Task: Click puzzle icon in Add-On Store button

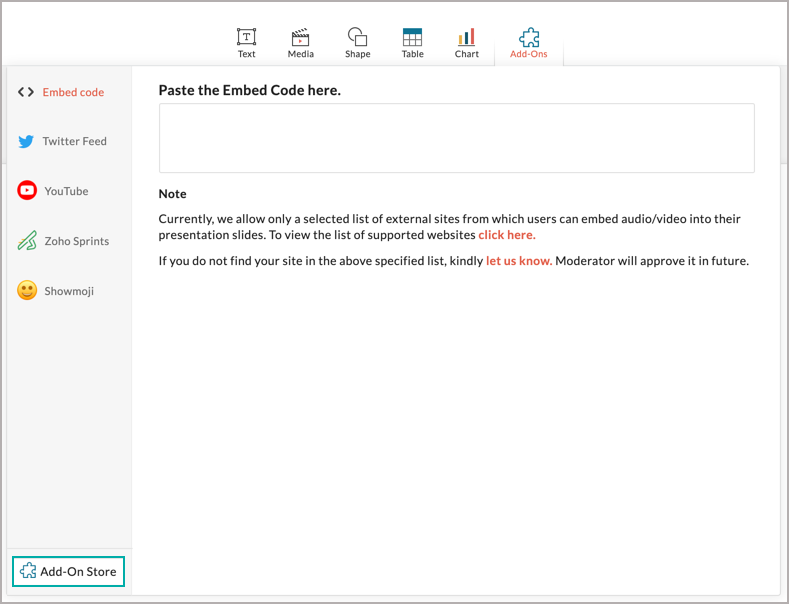Action: (x=28, y=571)
